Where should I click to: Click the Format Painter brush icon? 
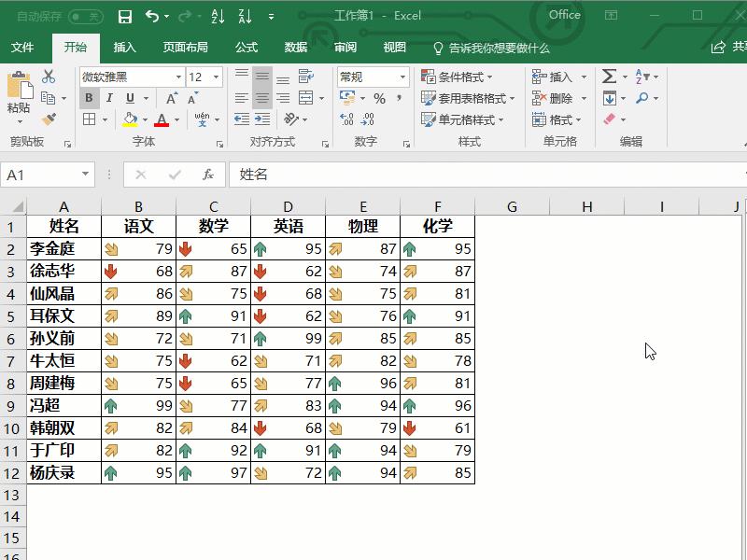(x=49, y=119)
